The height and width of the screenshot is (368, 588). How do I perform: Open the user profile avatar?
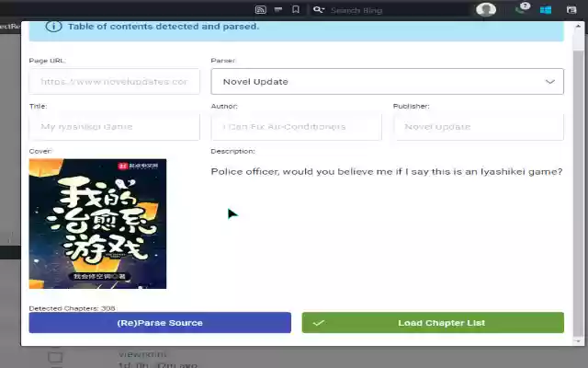tap(486, 9)
